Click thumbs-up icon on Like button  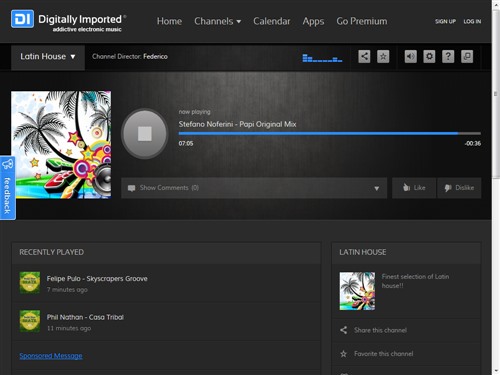406,188
